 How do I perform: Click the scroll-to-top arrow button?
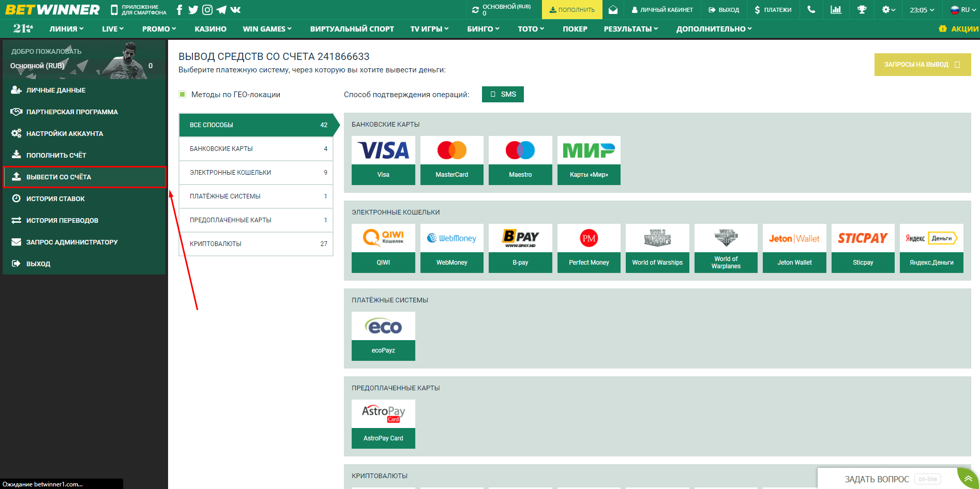(x=968, y=479)
